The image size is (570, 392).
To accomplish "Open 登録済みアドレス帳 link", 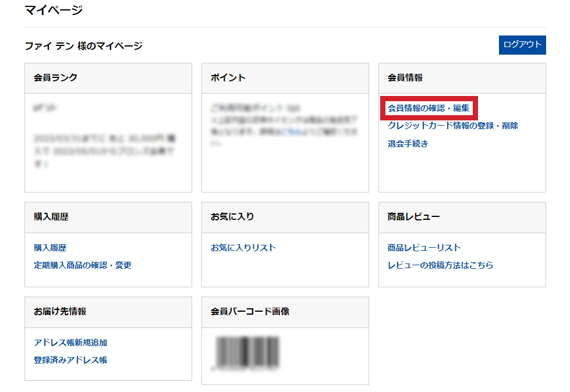I will pyautogui.click(x=70, y=360).
